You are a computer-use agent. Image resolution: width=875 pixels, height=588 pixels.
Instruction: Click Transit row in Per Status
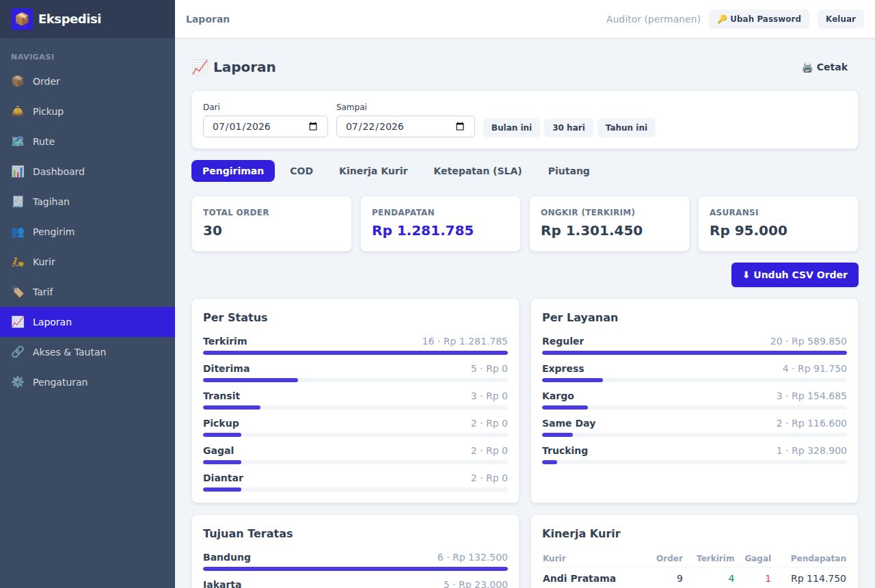(x=355, y=401)
